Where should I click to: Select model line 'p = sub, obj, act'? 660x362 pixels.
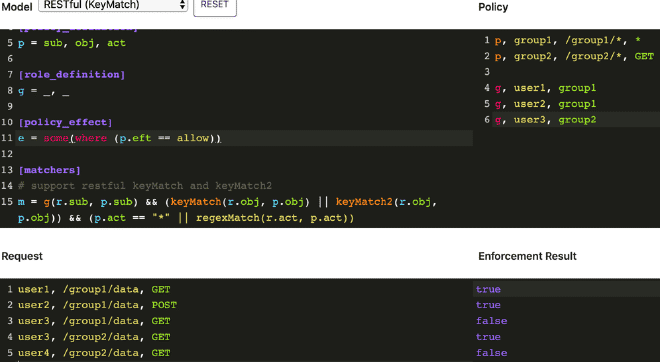(x=72, y=43)
